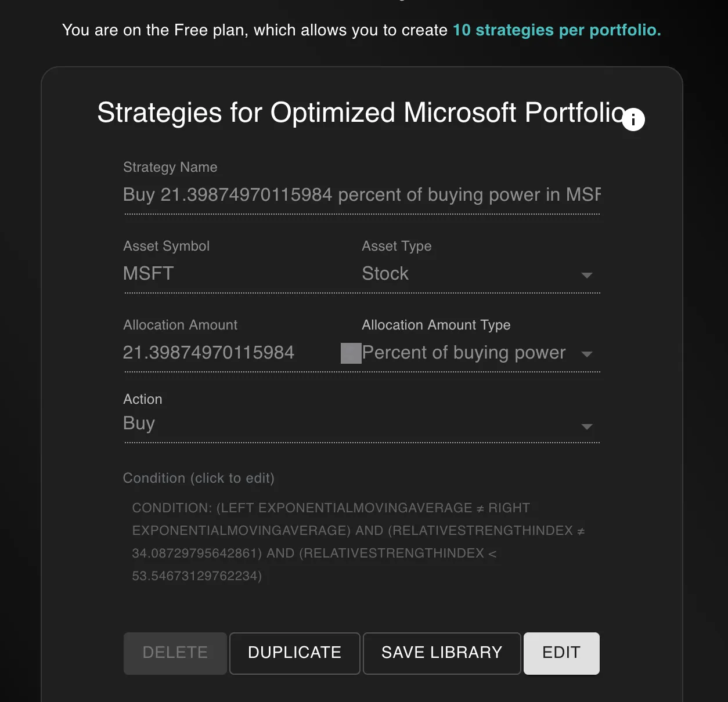This screenshot has width=728, height=702.
Task: Open the Action dropdown showing Buy
Action: pos(362,424)
